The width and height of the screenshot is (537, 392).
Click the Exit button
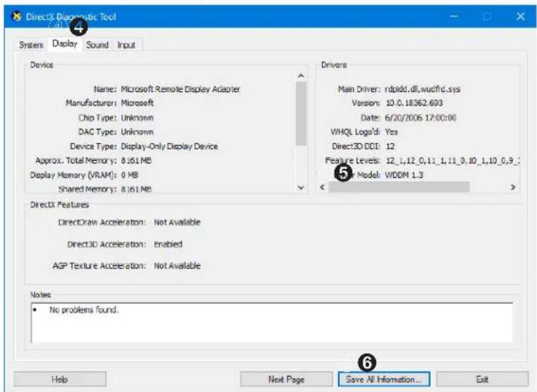(482, 379)
